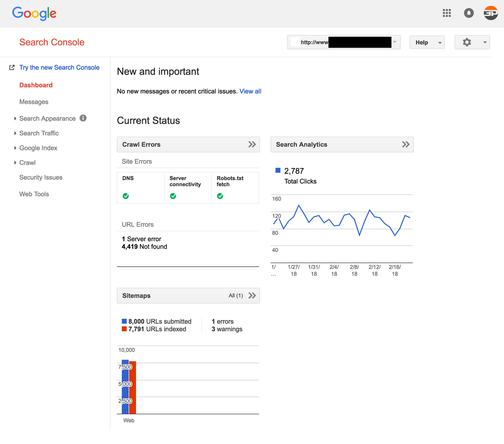Click the Server connectivity green checkmark
Screen dimensions: 504x444
pyautogui.click(x=173, y=196)
